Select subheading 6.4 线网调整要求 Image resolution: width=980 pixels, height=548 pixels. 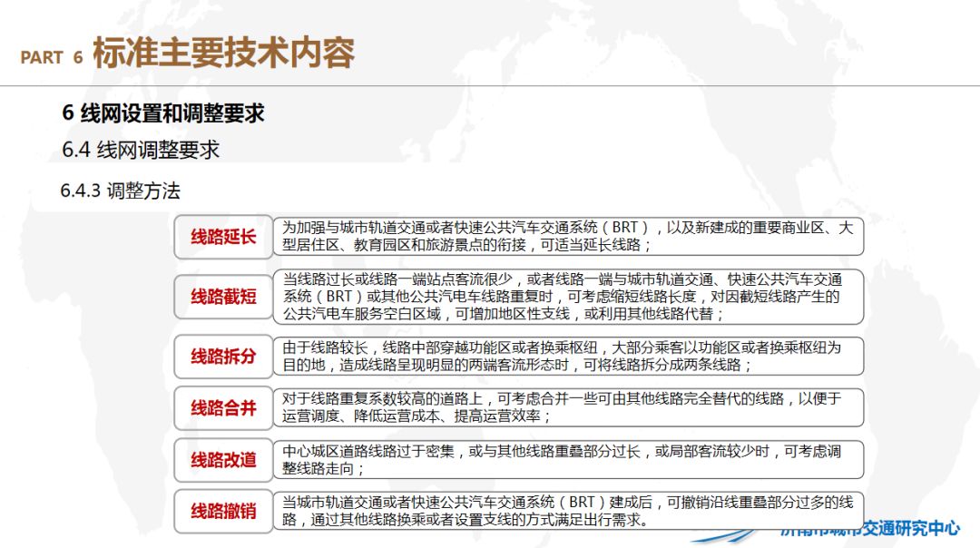(x=141, y=150)
